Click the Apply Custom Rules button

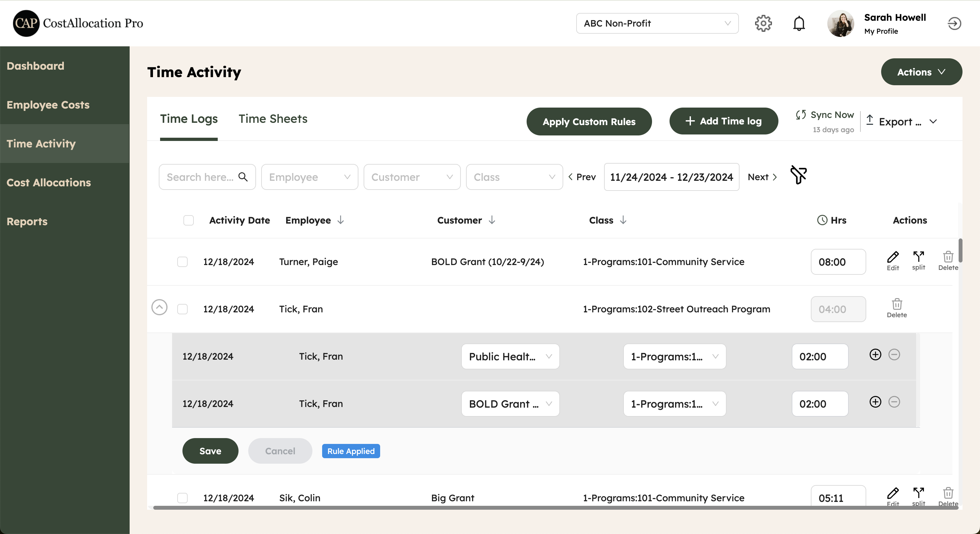(x=589, y=121)
